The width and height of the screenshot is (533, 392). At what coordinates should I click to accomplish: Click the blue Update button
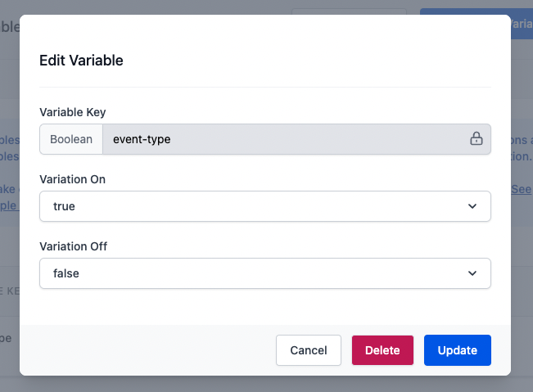457,350
